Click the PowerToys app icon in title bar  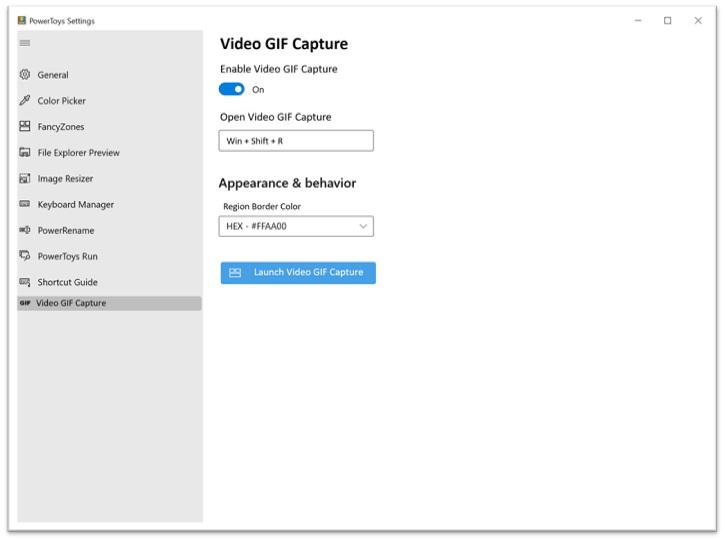tap(22, 20)
